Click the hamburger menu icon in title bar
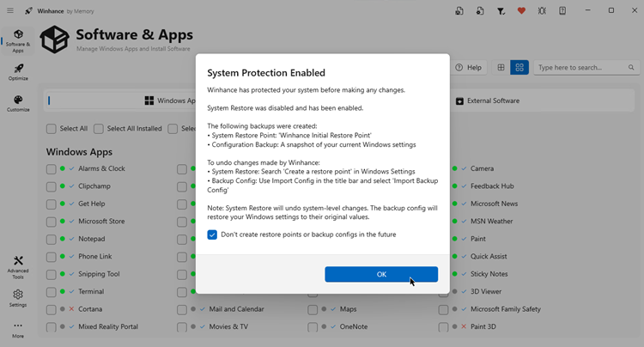The width and height of the screenshot is (644, 347). point(10,11)
